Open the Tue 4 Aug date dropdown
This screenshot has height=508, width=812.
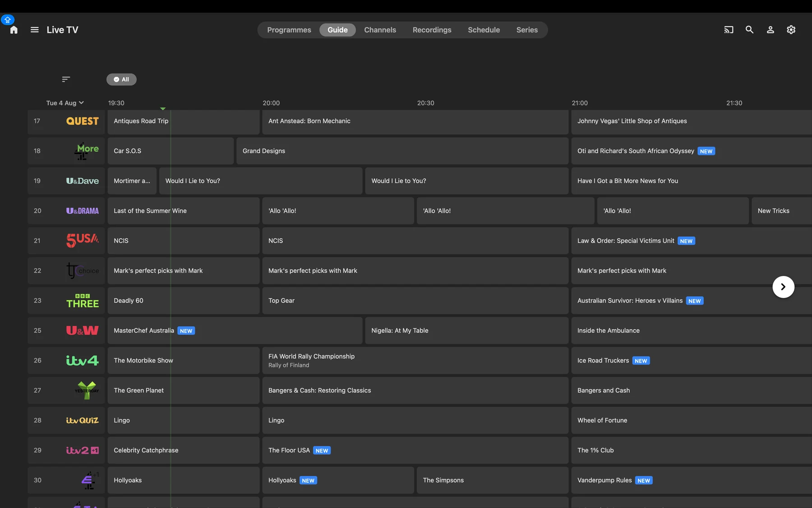pyautogui.click(x=65, y=103)
